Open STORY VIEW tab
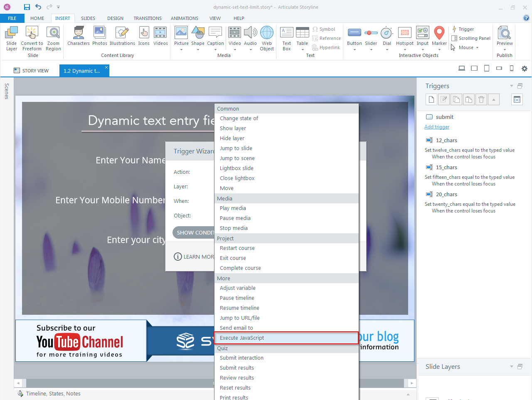 pos(31,71)
